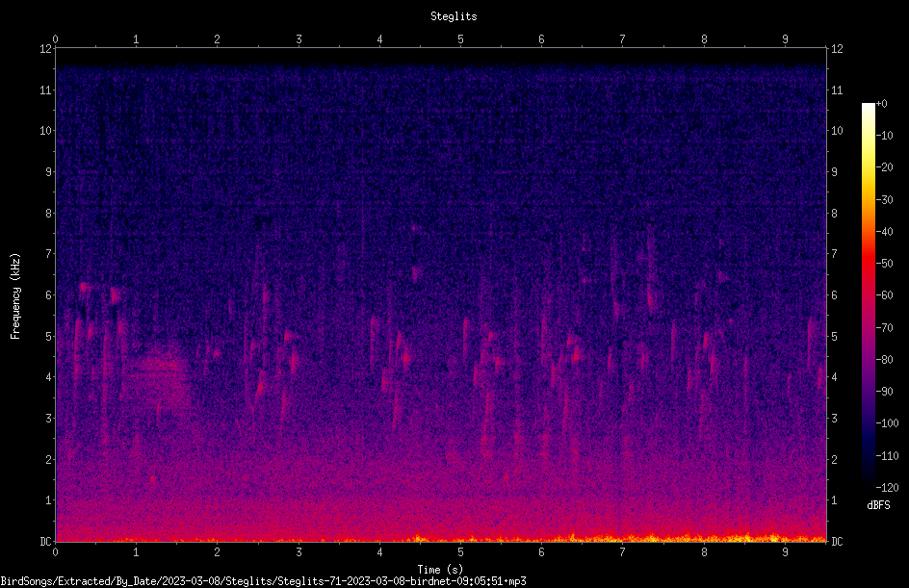Click the -120 value on the color scale
This screenshot has height=588, width=909.
click(x=887, y=487)
